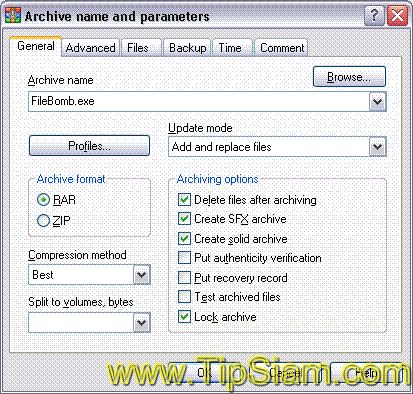
Task: Click the Cancel button
Action: 285,373
